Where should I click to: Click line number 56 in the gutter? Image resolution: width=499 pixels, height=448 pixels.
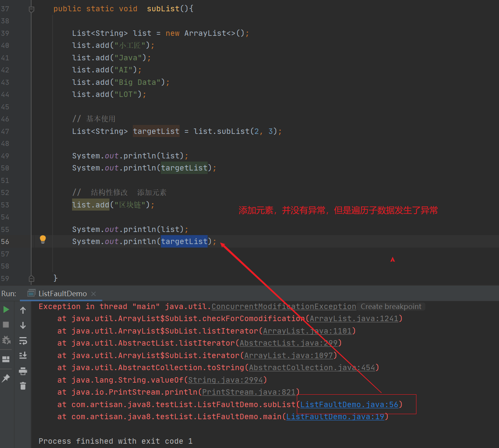[x=5, y=241]
